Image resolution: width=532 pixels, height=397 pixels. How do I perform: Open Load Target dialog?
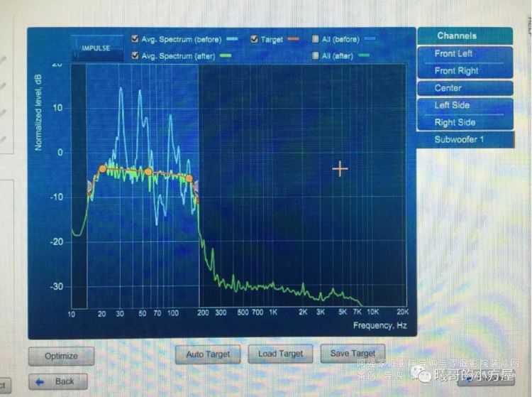click(x=280, y=354)
